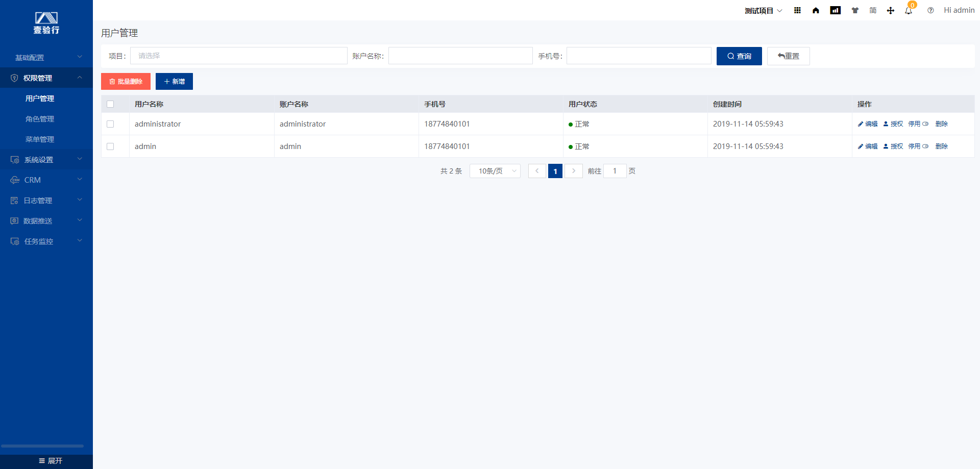Go to previous page arrow
980x469 pixels.
point(537,171)
